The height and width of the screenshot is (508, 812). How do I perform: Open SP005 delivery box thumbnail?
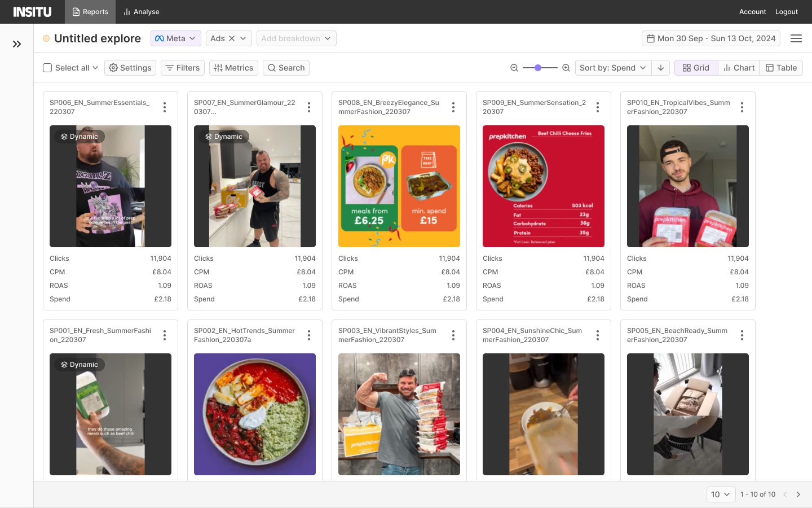click(x=688, y=414)
